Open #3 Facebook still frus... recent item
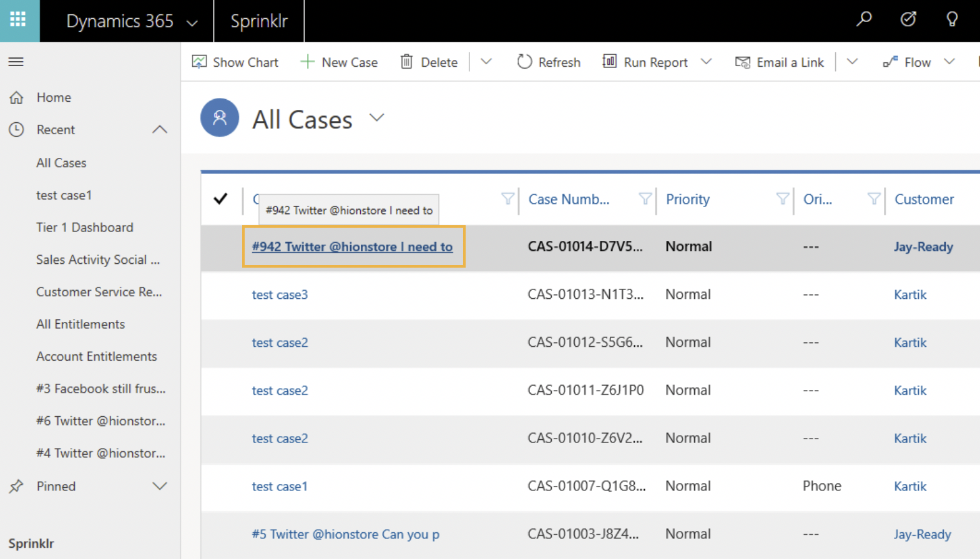 (100, 389)
